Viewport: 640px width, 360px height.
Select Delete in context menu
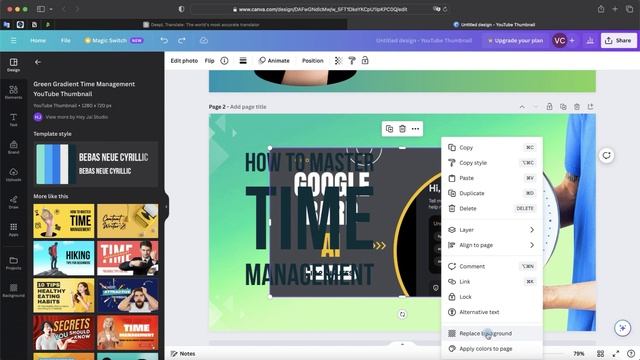pyautogui.click(x=491, y=208)
